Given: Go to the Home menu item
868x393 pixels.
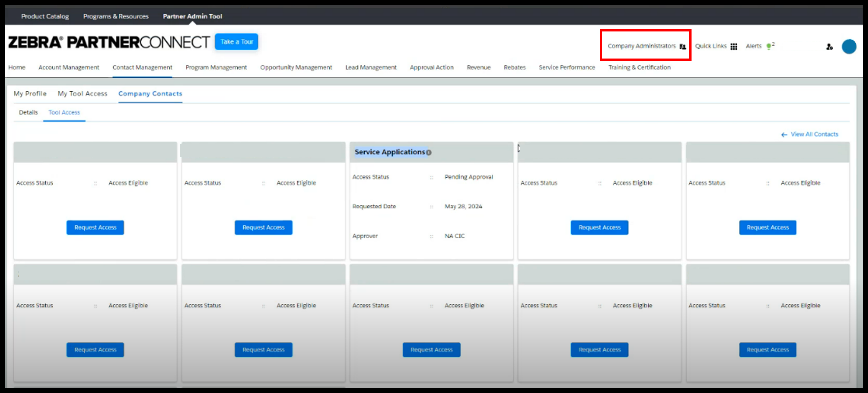Looking at the screenshot, I should point(17,67).
